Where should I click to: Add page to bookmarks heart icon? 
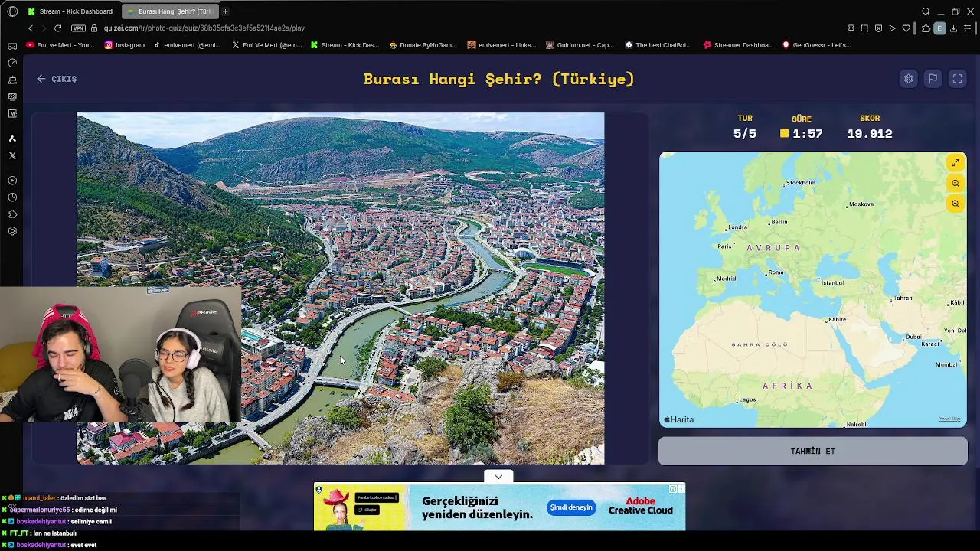(906, 28)
